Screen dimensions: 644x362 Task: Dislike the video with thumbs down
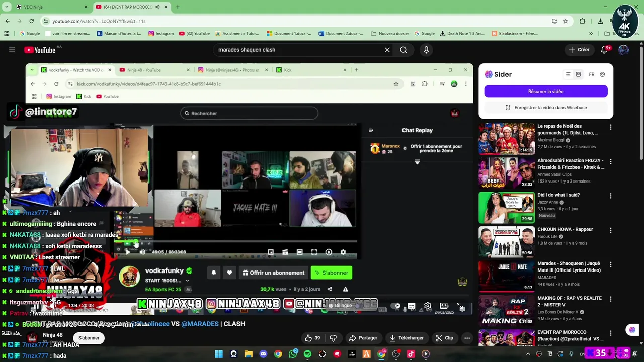pyautogui.click(x=333, y=338)
